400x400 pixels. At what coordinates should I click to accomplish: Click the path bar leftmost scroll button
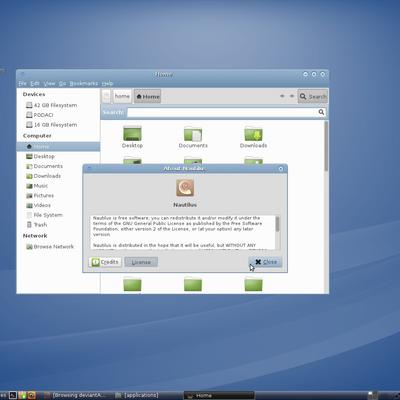tap(106, 96)
